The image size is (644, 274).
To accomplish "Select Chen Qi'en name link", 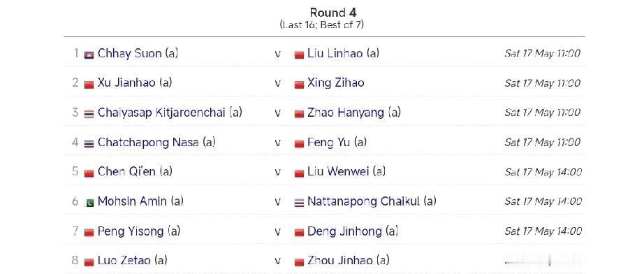I will [x=126, y=172].
